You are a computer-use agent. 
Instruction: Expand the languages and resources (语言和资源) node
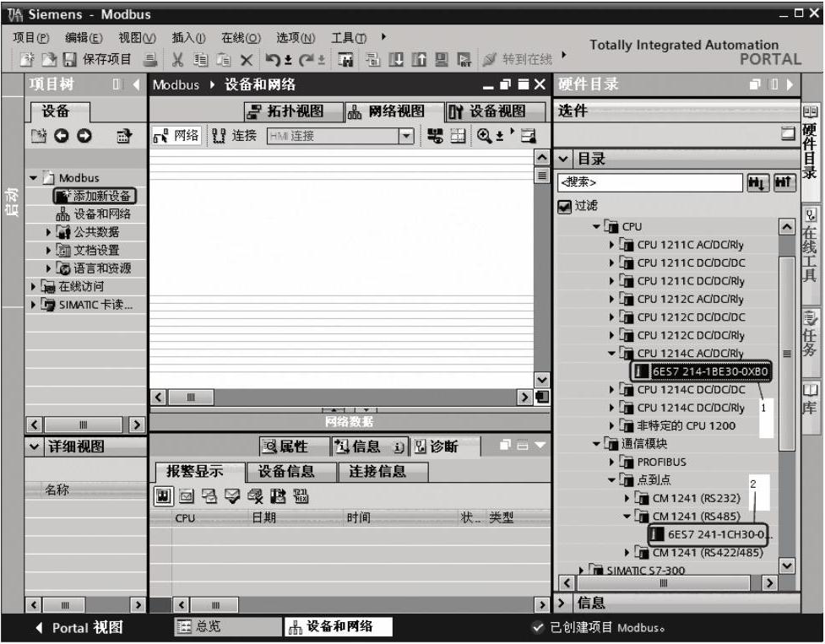point(48,268)
